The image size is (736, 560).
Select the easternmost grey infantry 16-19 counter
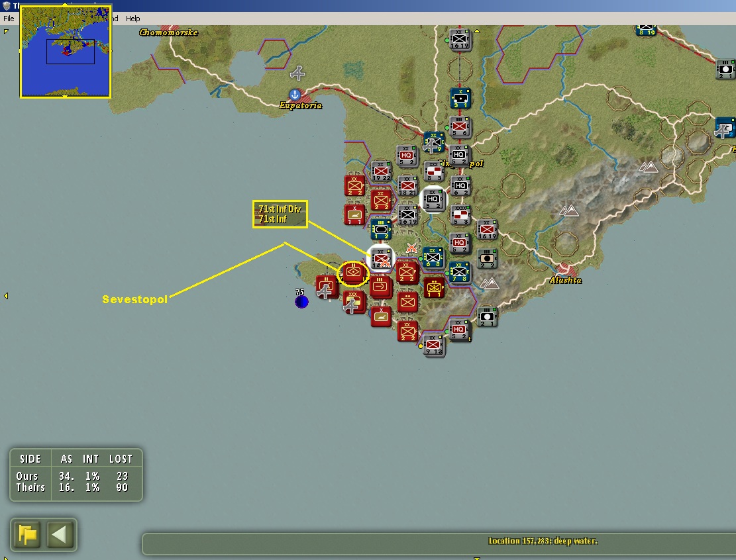click(487, 229)
